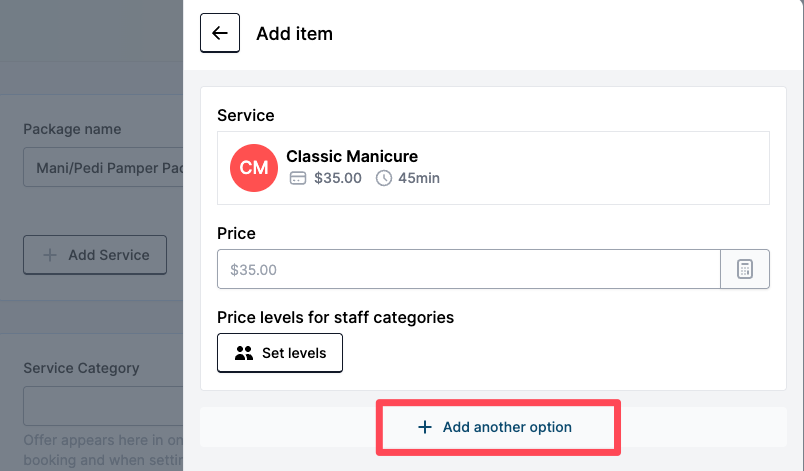Click the back arrow button
Viewport: 804px width, 471px height.
pos(220,33)
